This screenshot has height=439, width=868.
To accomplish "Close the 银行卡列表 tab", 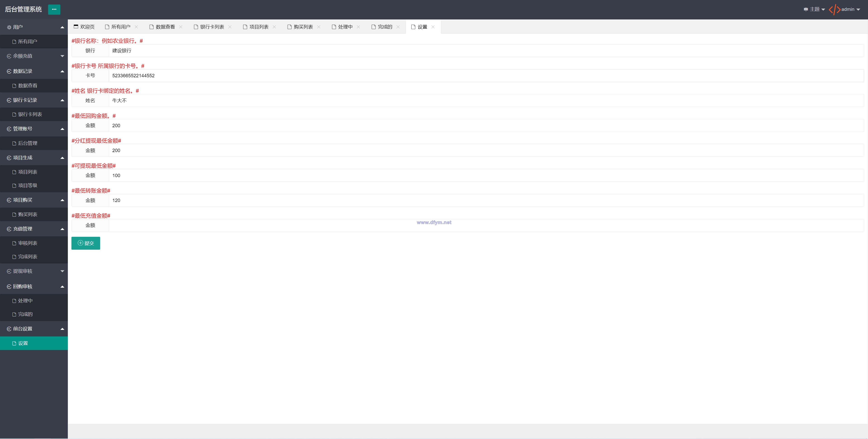I will (x=230, y=27).
